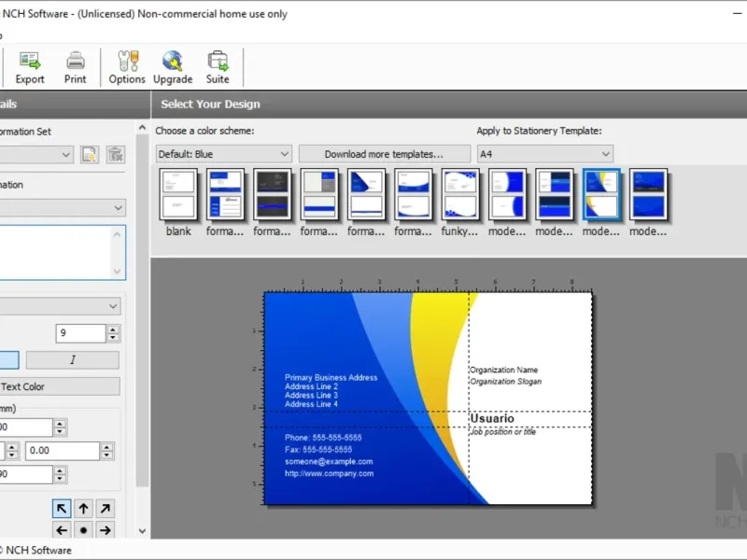
Task: Click the Text Color button
Action: [60, 386]
